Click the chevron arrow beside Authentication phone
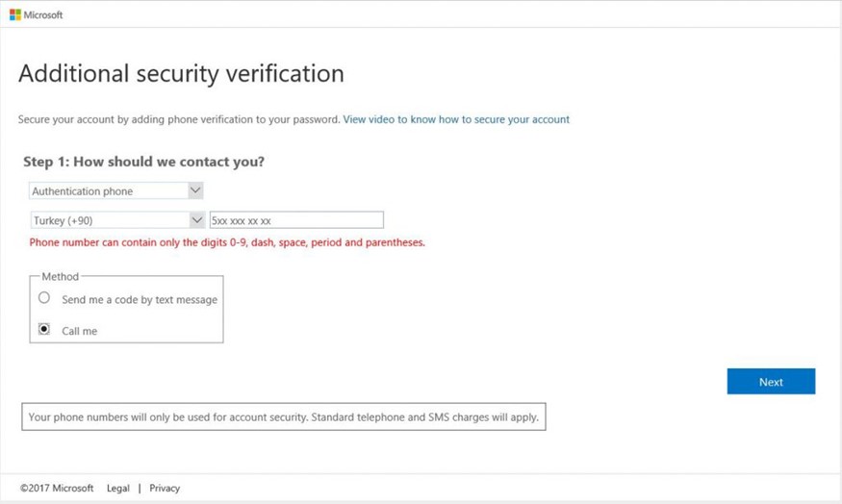 195,190
